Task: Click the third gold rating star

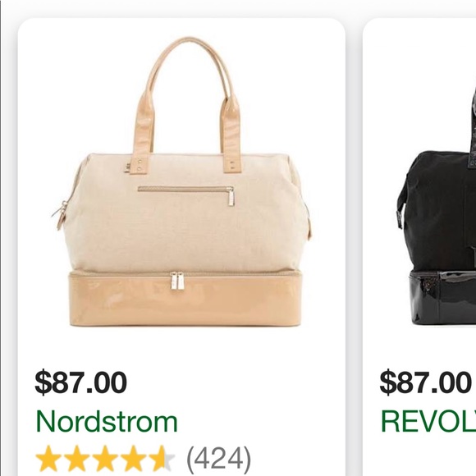Action: click(105, 459)
